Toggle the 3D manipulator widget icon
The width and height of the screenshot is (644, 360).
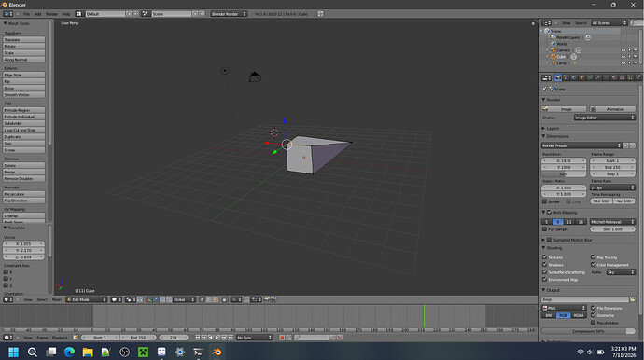point(148,299)
